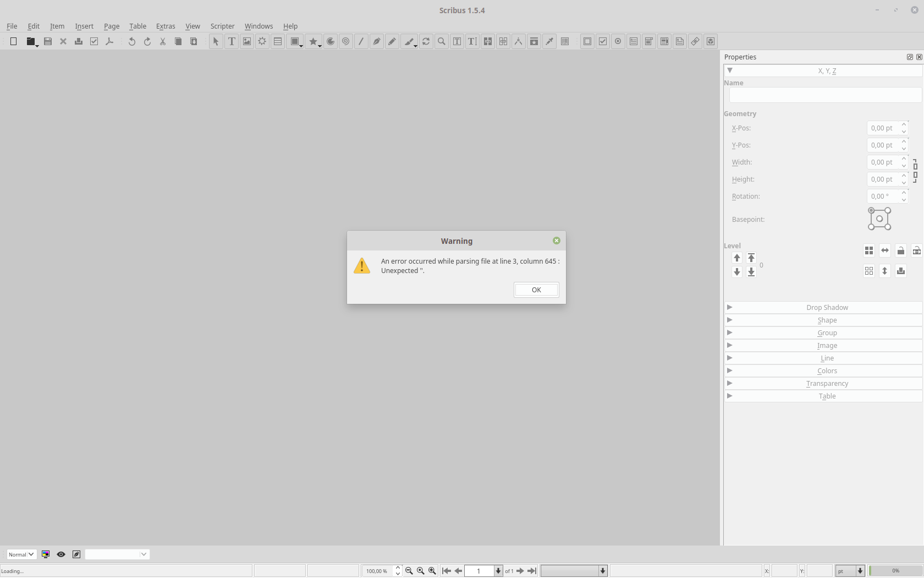Open the Extras menu
Viewport: 924px width, 578px height.
point(166,26)
